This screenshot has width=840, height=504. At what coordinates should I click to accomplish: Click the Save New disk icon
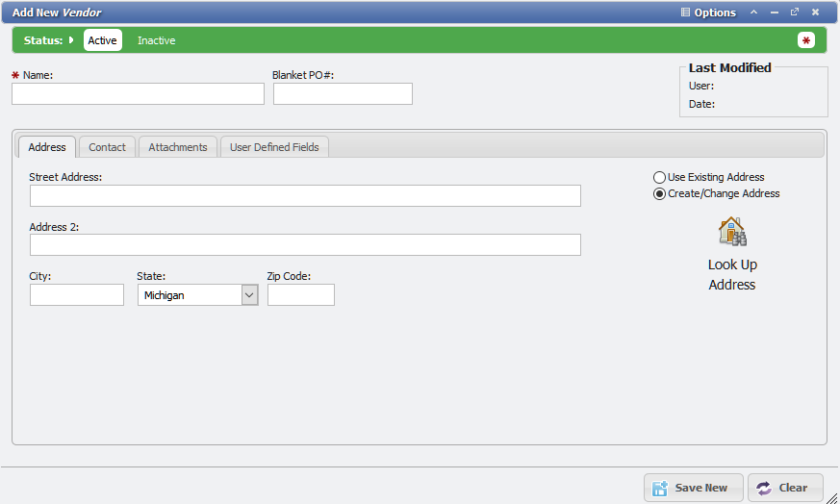660,488
